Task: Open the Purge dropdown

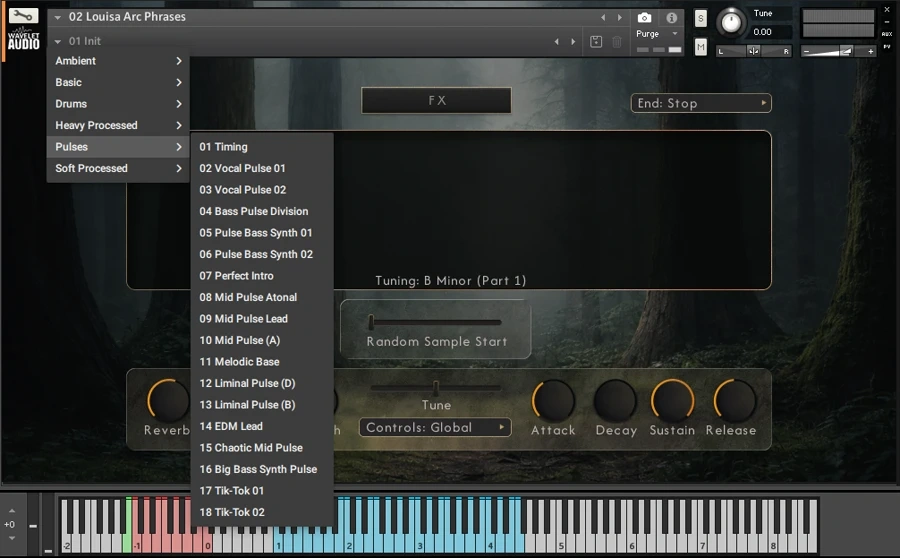Action: [x=657, y=34]
